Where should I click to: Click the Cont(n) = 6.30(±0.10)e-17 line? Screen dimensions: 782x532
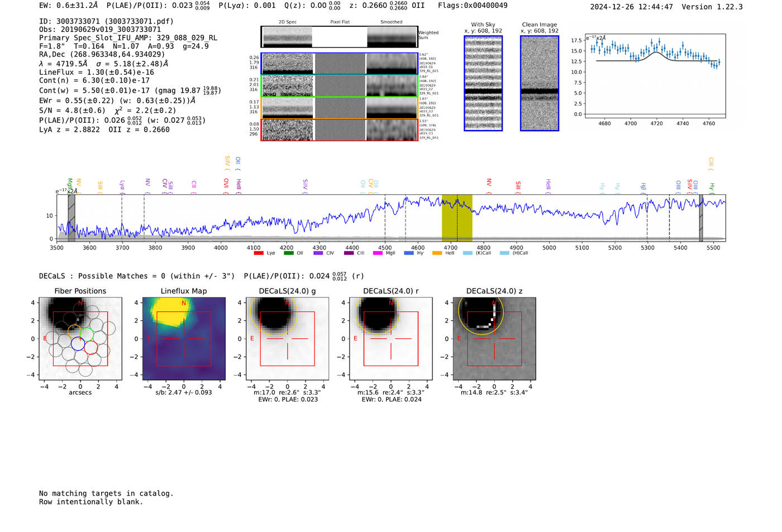[x=94, y=80]
